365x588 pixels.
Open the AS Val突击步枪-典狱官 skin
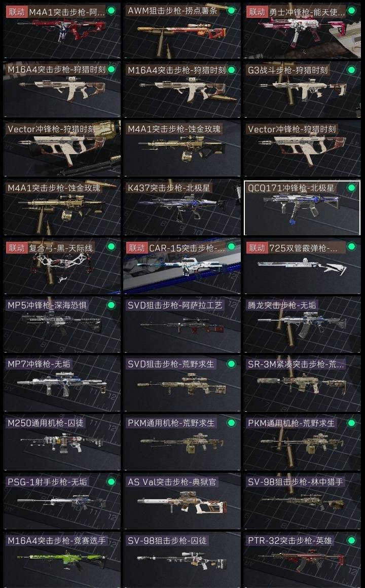click(x=182, y=501)
